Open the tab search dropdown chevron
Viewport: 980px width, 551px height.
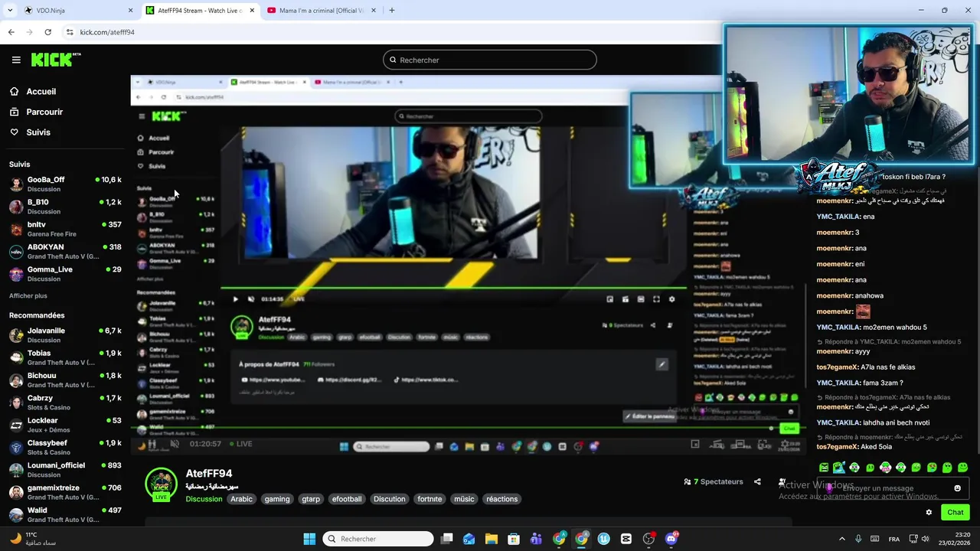(10, 11)
